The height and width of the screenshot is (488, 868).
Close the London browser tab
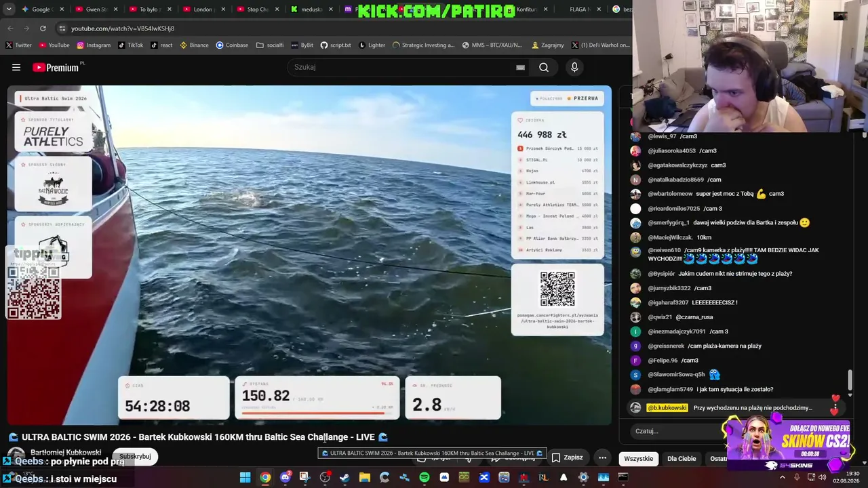[x=222, y=9]
